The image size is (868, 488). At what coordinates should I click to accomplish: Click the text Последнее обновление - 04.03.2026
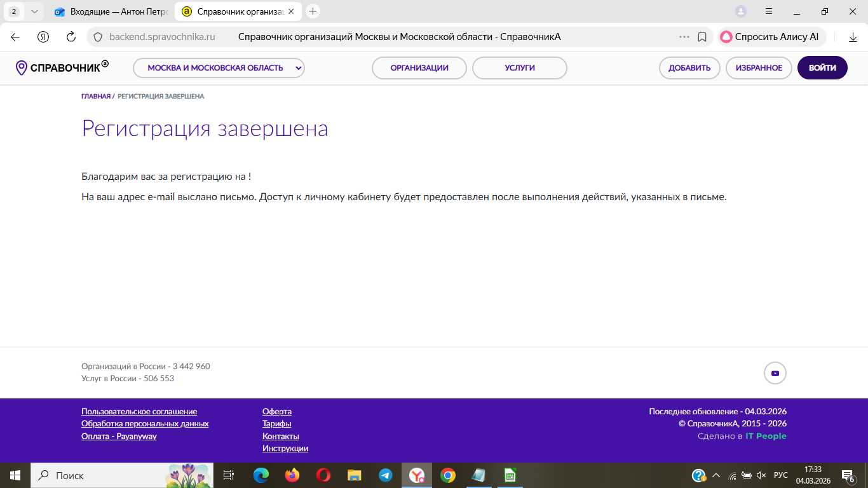pos(718,412)
